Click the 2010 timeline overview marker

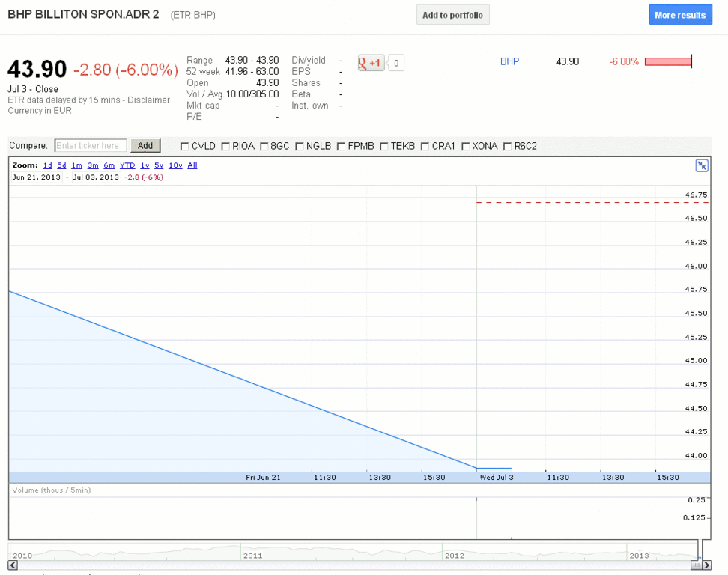pos(22,556)
